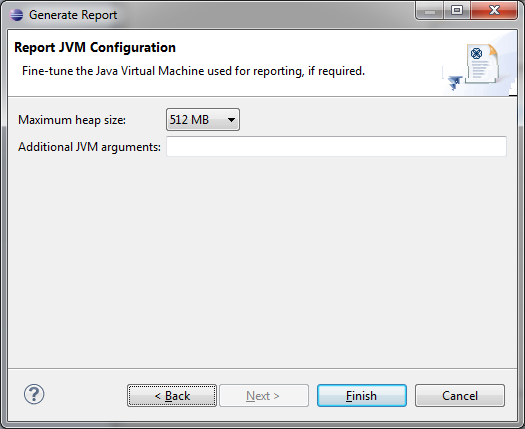Minimize the Generate Report window
Image resolution: width=525 pixels, height=429 pixels.
point(430,11)
